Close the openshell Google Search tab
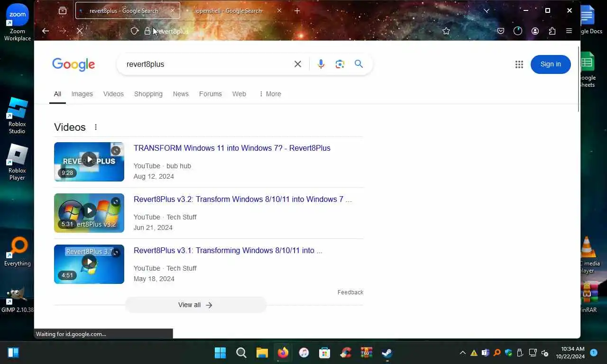Screen dimensions: 607x364 point(279,10)
